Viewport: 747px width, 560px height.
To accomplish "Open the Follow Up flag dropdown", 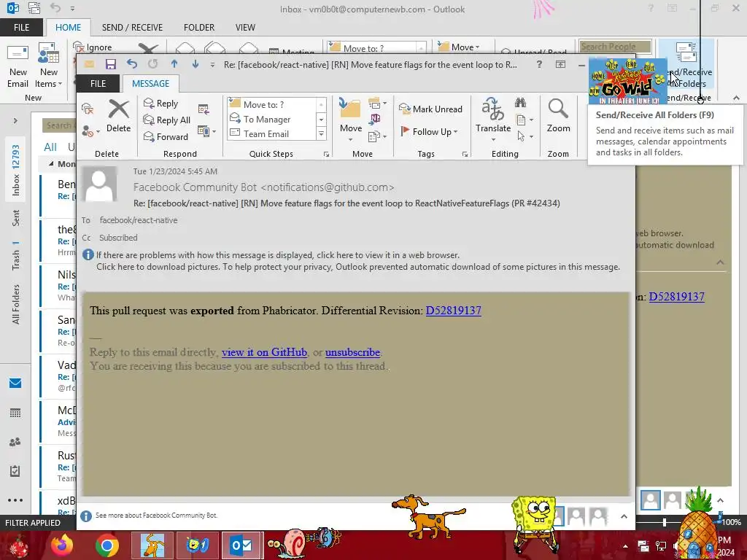I will pos(429,131).
